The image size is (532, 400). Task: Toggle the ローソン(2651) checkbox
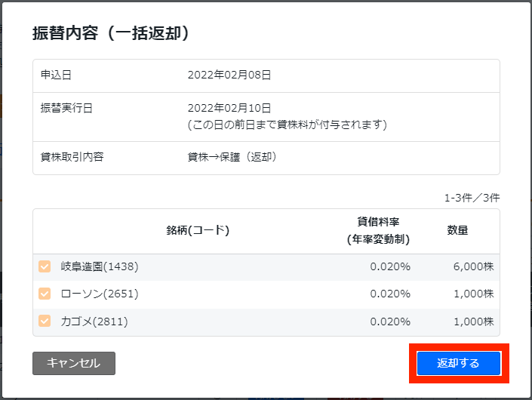(x=45, y=294)
